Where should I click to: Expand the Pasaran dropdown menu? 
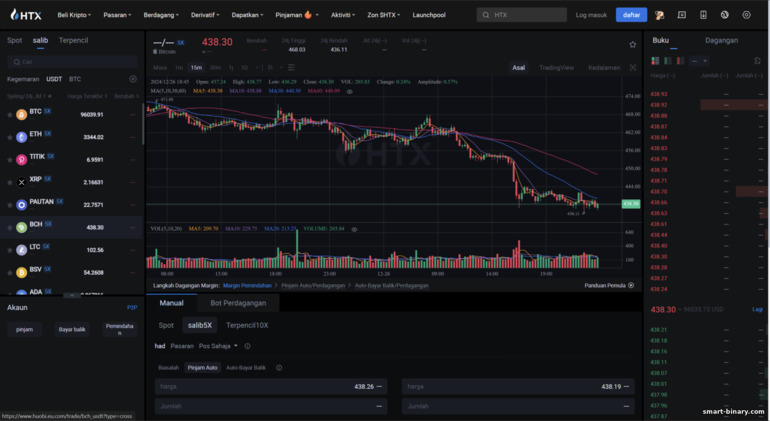(x=117, y=15)
